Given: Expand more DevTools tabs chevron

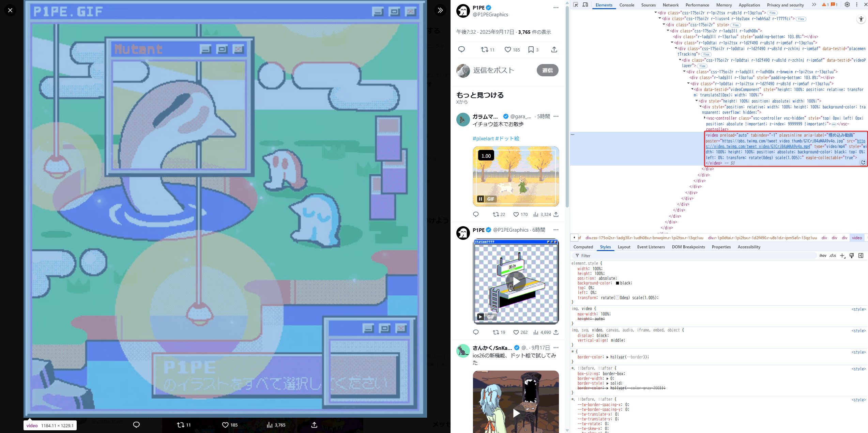Looking at the screenshot, I should (x=814, y=5).
